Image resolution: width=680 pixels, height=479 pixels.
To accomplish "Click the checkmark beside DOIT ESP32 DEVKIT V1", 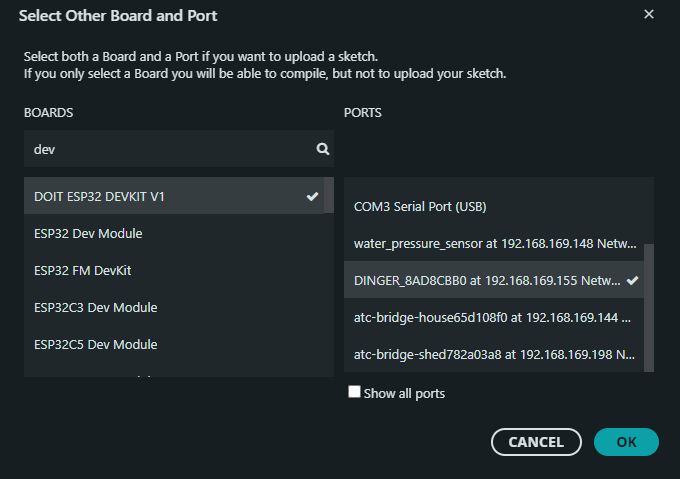I will (313, 196).
